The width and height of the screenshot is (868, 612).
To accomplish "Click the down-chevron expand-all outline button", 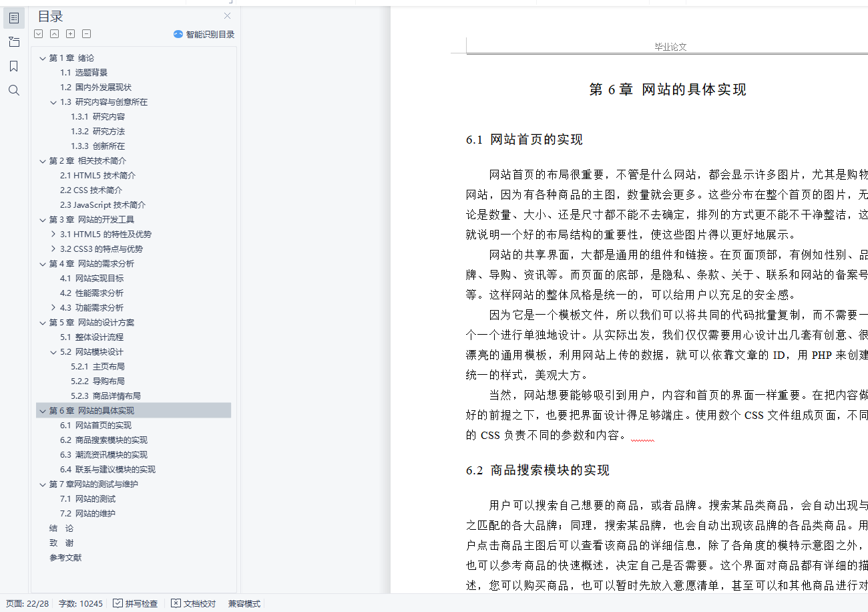I will [39, 34].
